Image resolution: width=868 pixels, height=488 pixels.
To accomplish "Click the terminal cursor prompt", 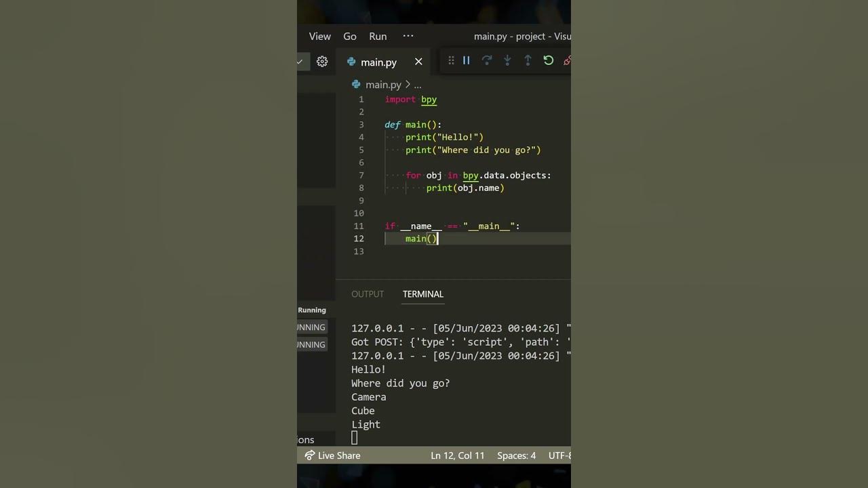I will click(354, 439).
